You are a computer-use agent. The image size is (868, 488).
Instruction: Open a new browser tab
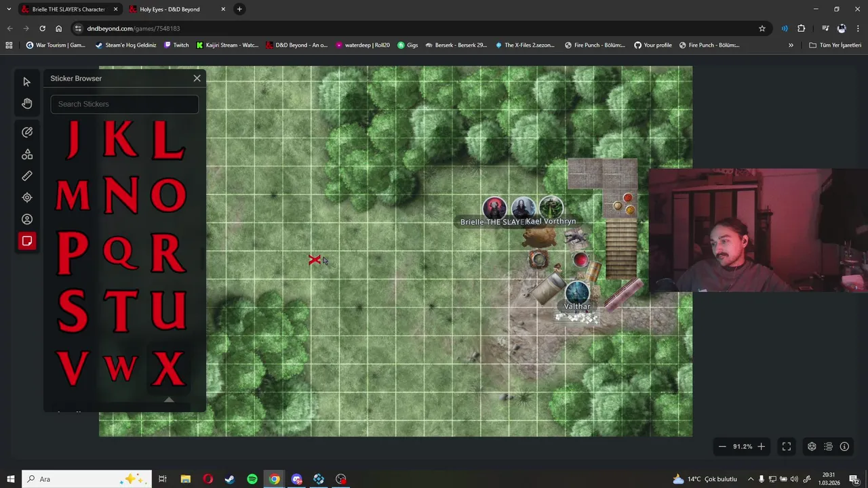click(239, 9)
